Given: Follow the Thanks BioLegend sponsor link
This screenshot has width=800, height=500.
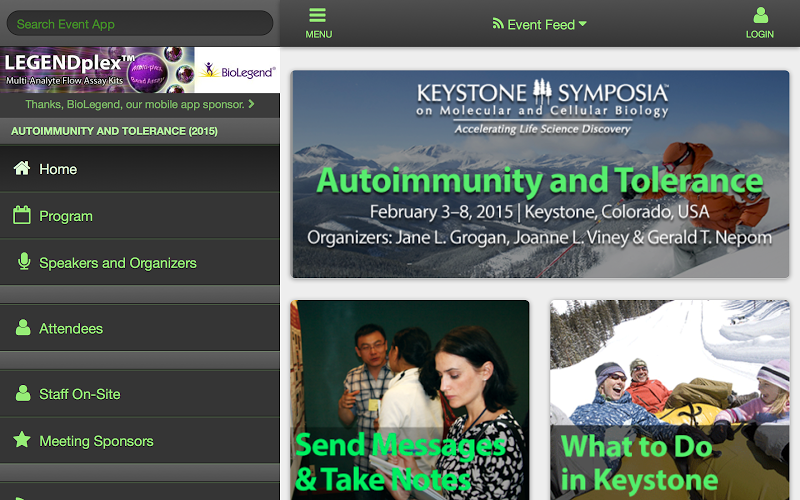Looking at the screenshot, I should (135, 105).
